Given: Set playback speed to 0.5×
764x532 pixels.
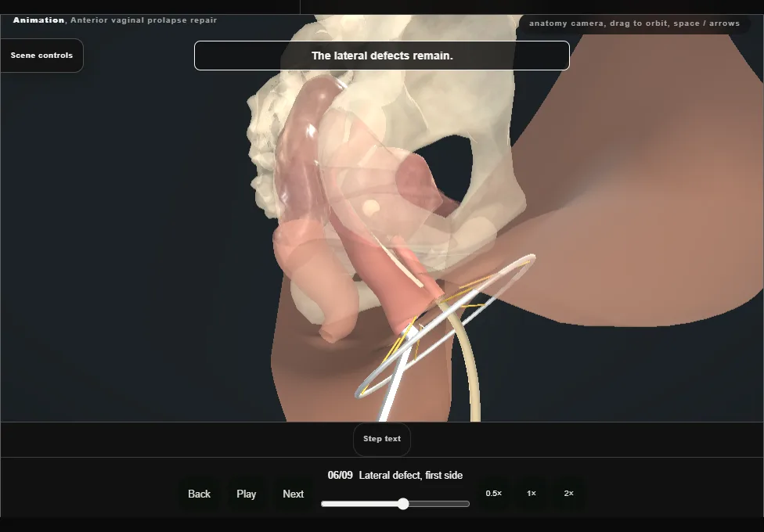Looking at the screenshot, I should 494,494.
